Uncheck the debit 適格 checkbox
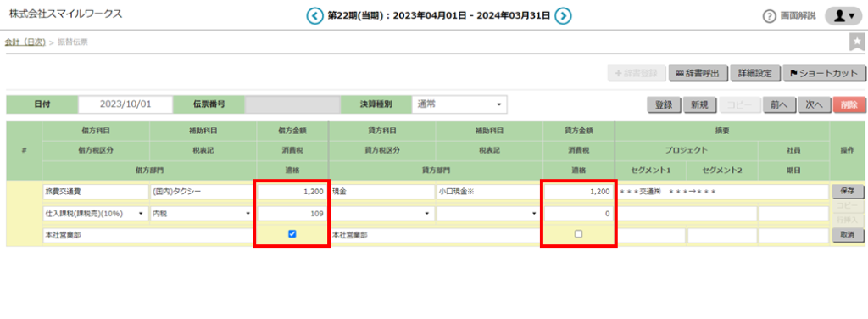Viewport: 868px width, 319px height. tap(292, 234)
